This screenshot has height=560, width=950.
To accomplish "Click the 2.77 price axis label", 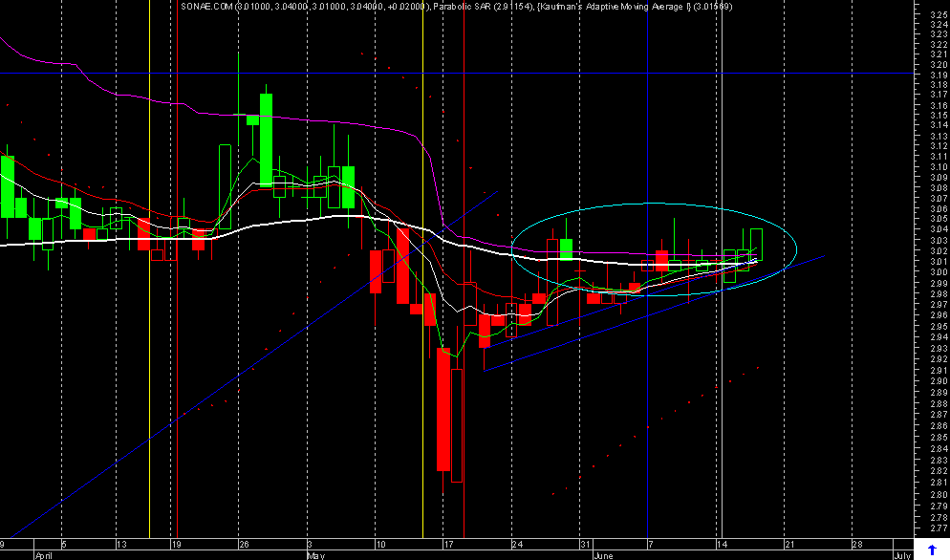I will point(939,528).
